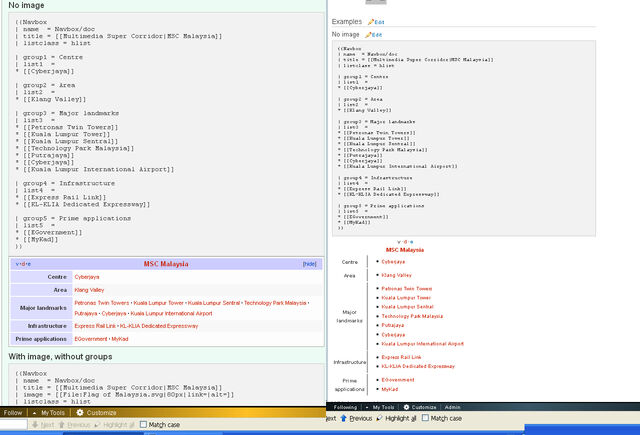Screen dimensions: 640x435
Task: Click 'd' discuss link in left navbox title bar
Action: click(x=23, y=264)
